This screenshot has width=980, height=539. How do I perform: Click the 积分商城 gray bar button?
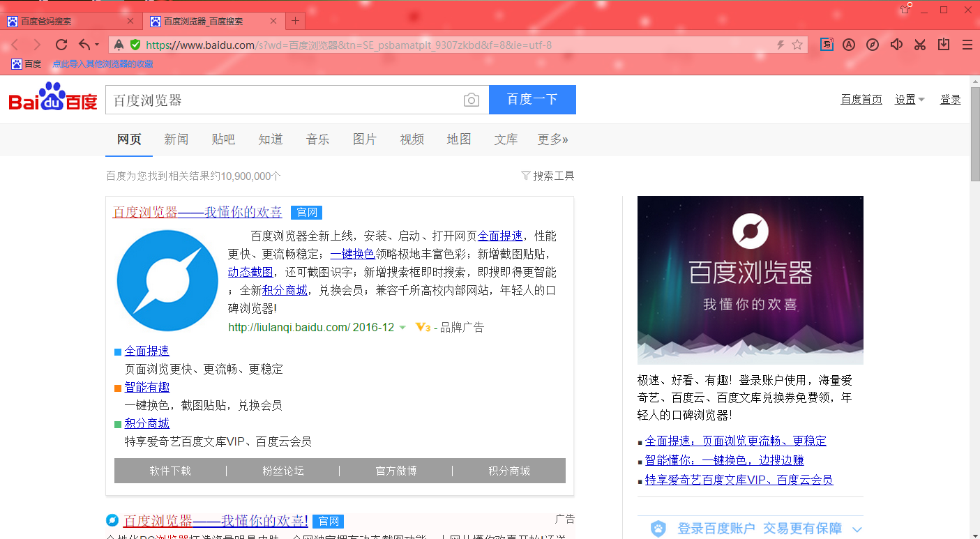click(509, 471)
